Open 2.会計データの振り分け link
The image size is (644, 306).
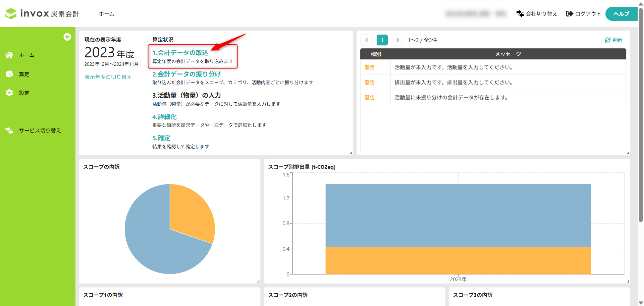(186, 74)
